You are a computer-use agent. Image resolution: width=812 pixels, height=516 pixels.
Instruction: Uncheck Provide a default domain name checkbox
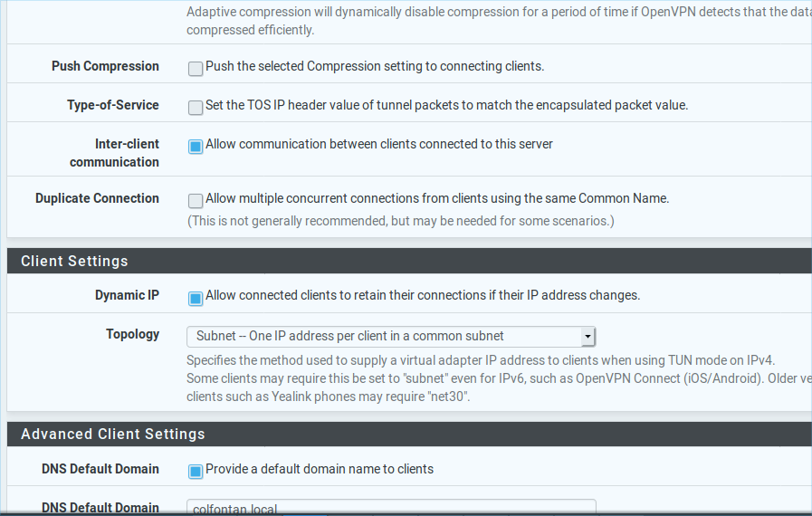[196, 471]
